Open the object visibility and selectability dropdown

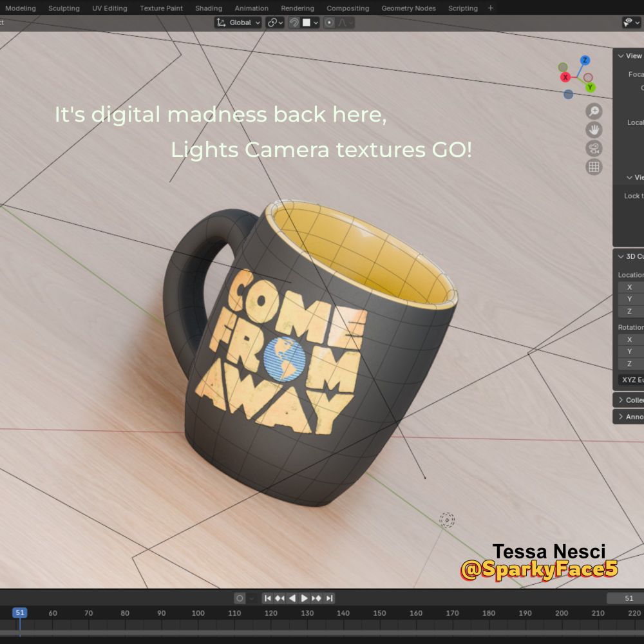click(x=631, y=23)
